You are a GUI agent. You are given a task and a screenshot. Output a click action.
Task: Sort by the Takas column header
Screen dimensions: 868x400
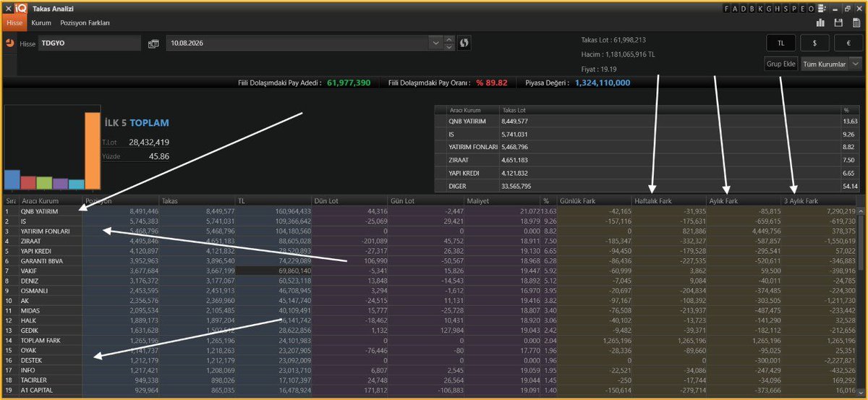(x=197, y=200)
